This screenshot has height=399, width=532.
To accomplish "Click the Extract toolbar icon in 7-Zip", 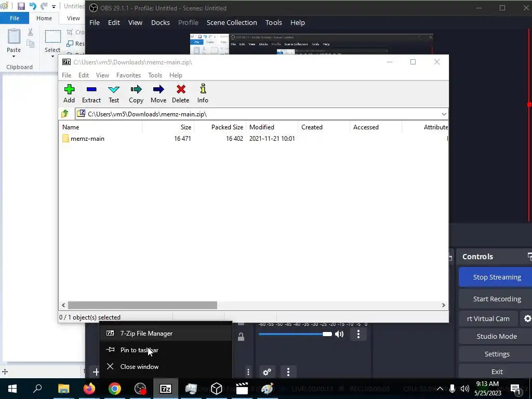I will [x=91, y=89].
